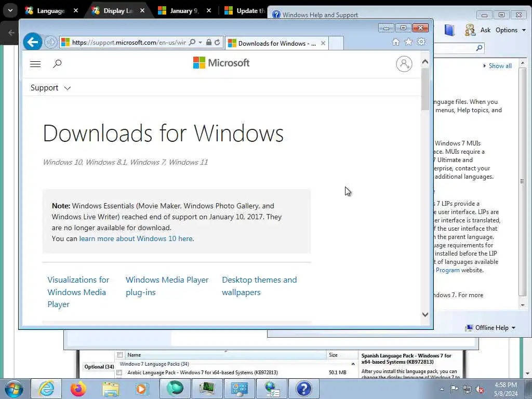The width and height of the screenshot is (532, 399).
Task: Open the Microsoft site hamburger menu
Action: coord(35,64)
